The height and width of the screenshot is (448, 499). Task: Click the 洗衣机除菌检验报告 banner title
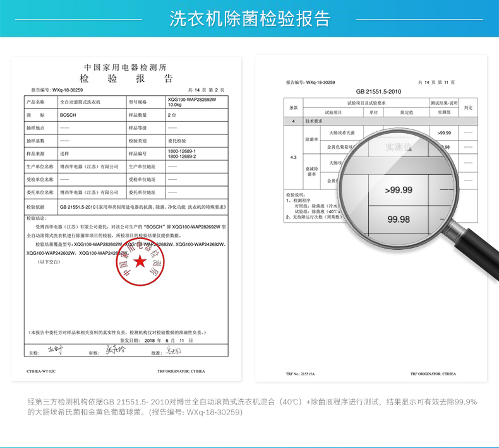[250, 18]
